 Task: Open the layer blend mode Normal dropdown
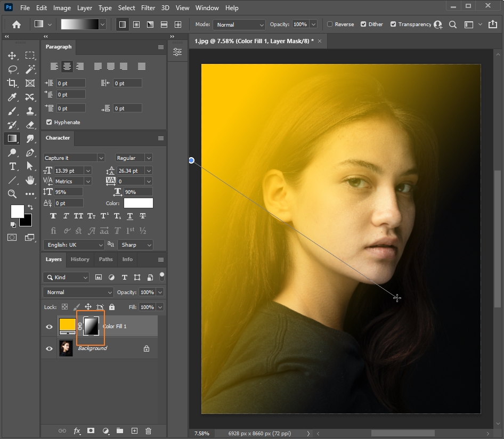(78, 292)
